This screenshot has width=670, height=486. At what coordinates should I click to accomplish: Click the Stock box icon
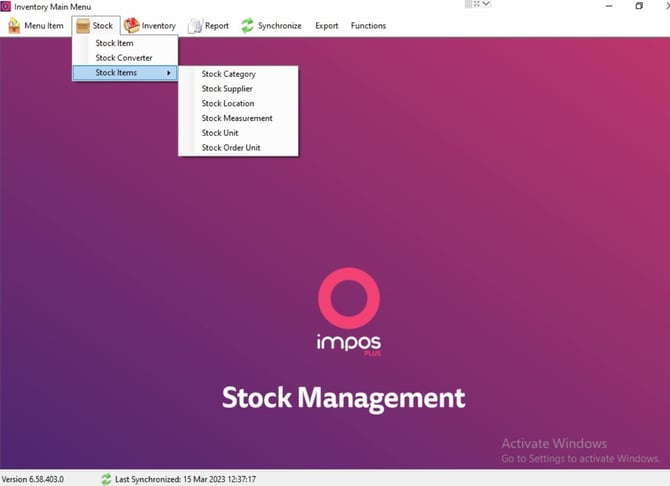pyautogui.click(x=82, y=26)
